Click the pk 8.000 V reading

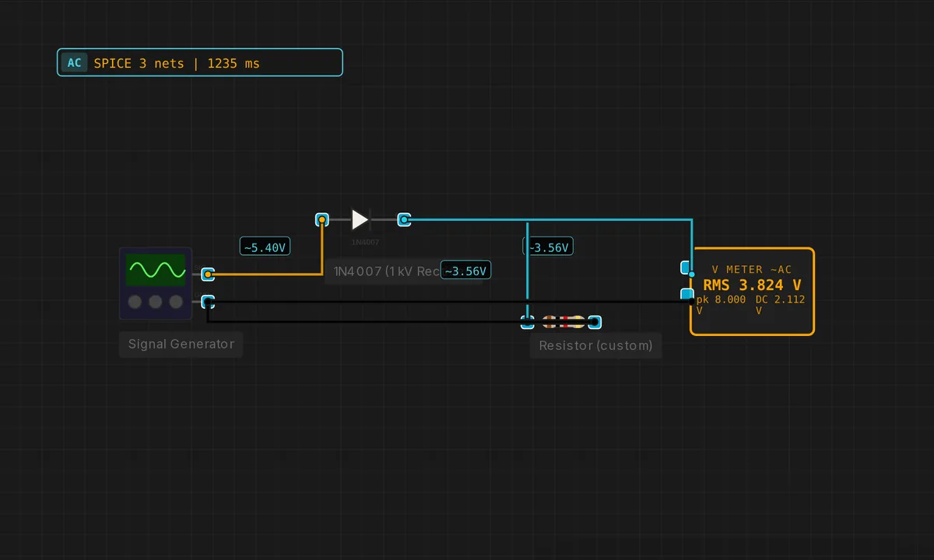coord(721,304)
